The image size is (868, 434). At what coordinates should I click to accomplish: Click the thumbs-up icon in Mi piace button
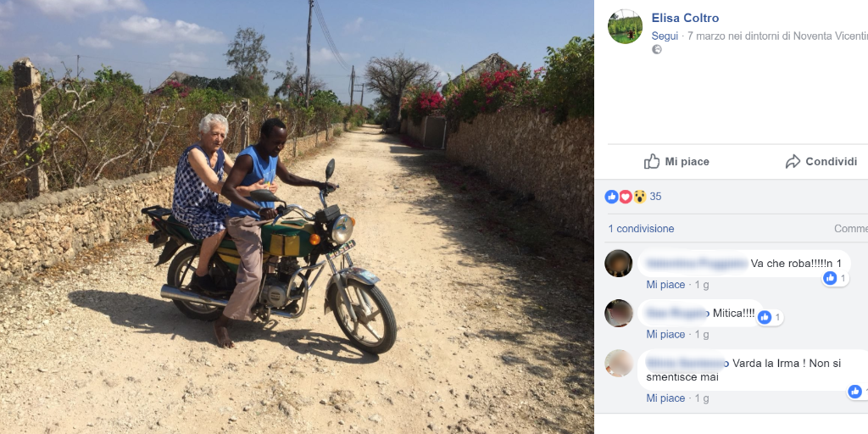(x=652, y=161)
